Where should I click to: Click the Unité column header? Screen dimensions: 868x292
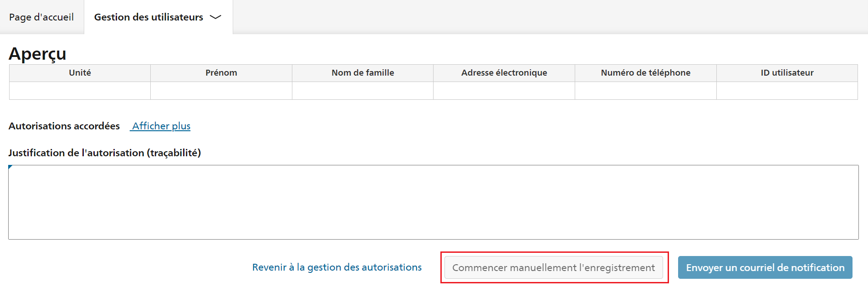[x=80, y=73]
